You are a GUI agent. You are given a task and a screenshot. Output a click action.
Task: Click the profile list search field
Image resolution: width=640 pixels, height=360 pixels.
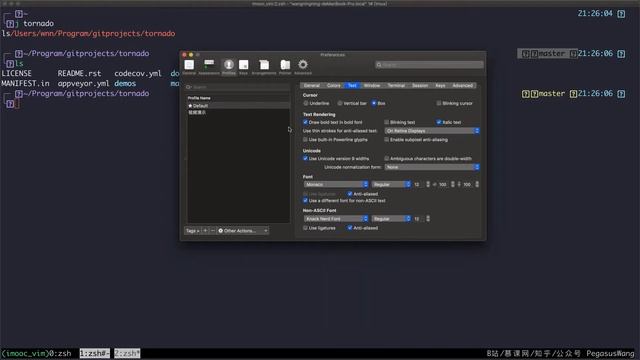238,87
